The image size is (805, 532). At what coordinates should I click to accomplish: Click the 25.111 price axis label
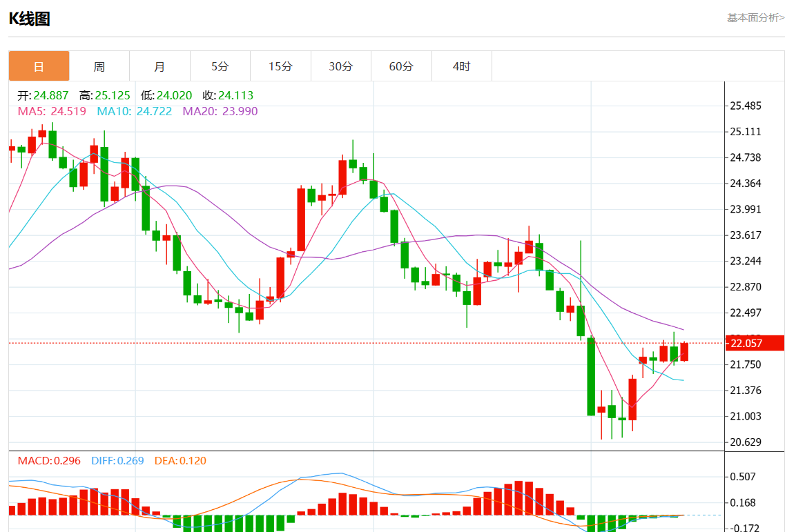[x=746, y=132]
